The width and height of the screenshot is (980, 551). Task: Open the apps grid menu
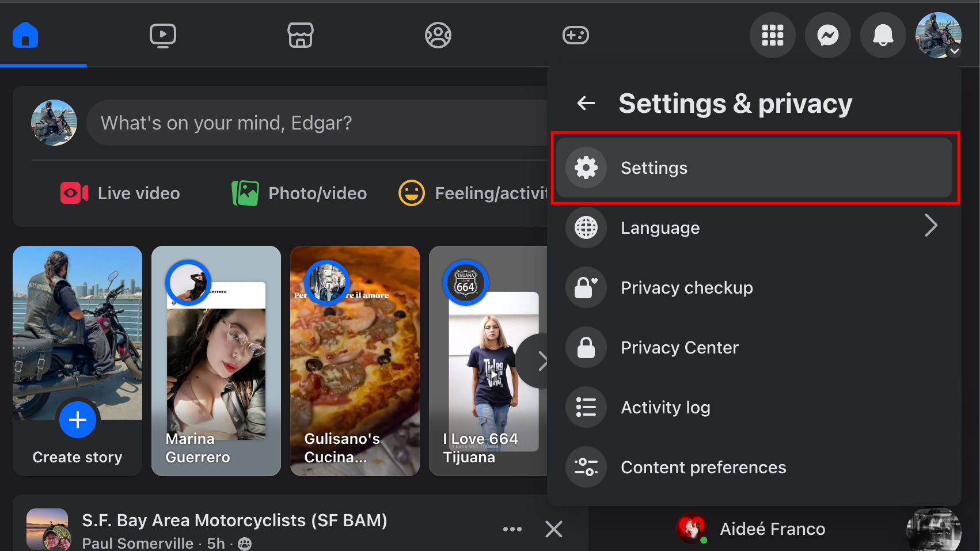pyautogui.click(x=773, y=35)
